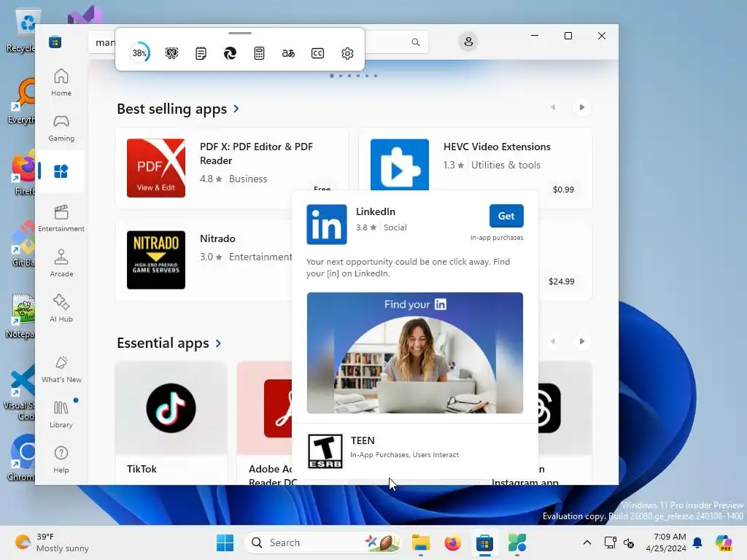Open PDF X: PDF Editor app card
The width and height of the screenshot is (747, 560).
point(231,168)
